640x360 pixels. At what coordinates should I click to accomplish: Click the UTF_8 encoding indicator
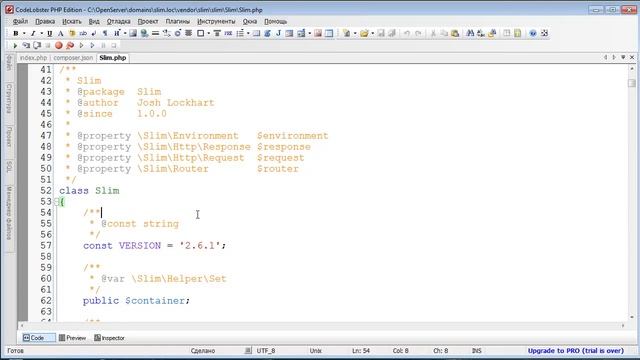(266, 351)
